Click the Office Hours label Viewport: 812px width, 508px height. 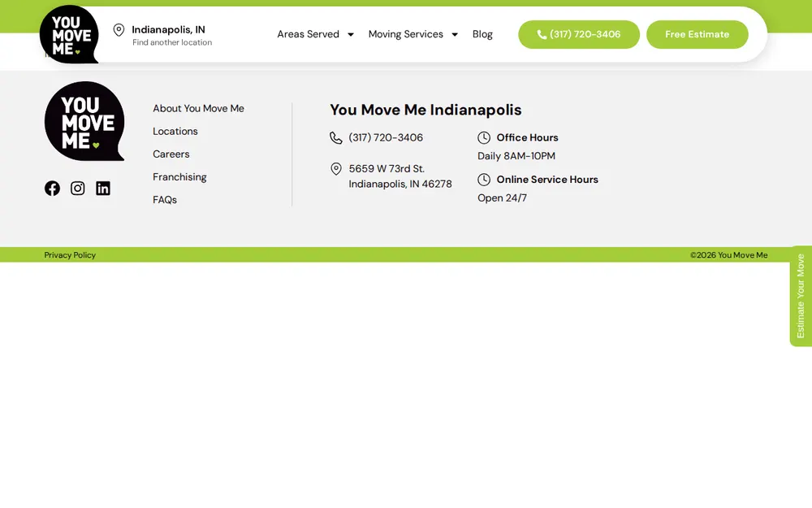click(x=527, y=137)
